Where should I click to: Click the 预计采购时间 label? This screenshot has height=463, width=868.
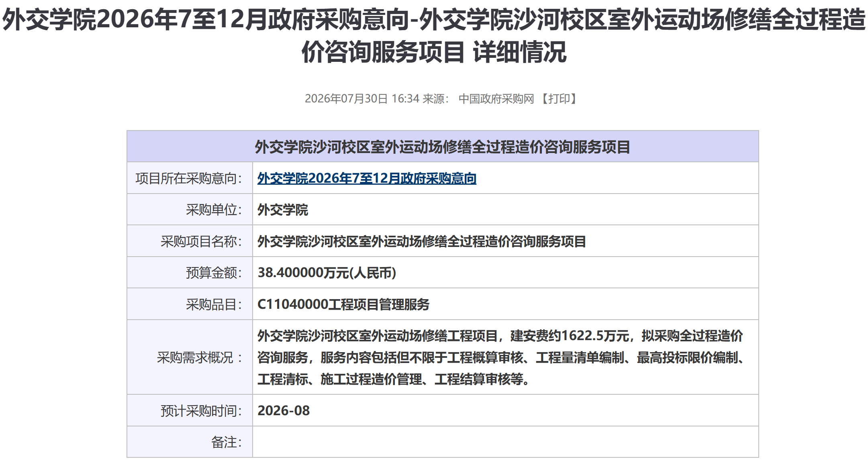201,410
